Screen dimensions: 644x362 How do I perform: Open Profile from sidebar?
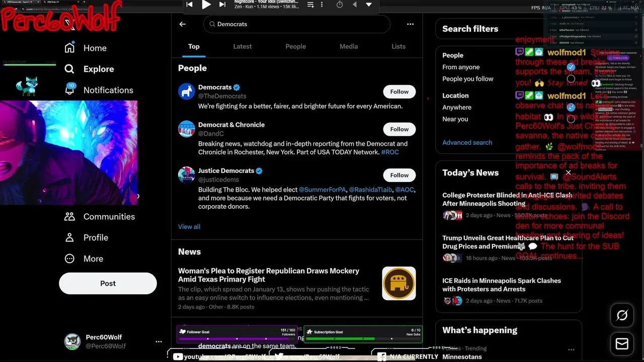point(86,237)
